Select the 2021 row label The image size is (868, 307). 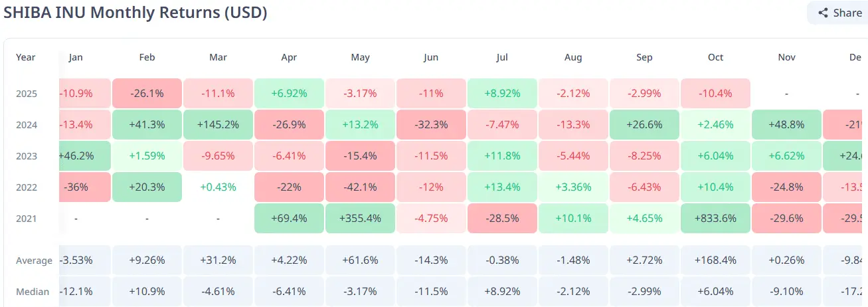(x=27, y=219)
